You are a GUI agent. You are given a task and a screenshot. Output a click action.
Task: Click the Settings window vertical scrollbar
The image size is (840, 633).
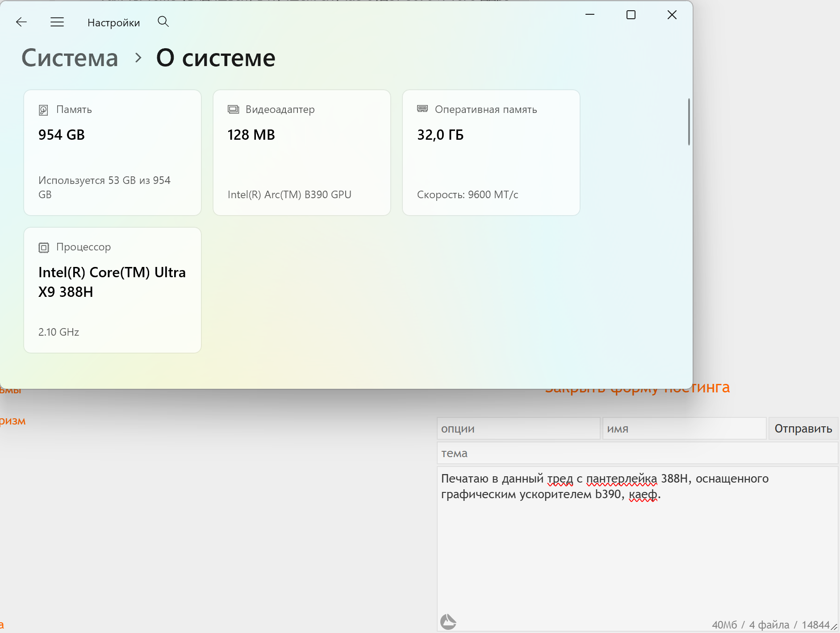(x=689, y=122)
